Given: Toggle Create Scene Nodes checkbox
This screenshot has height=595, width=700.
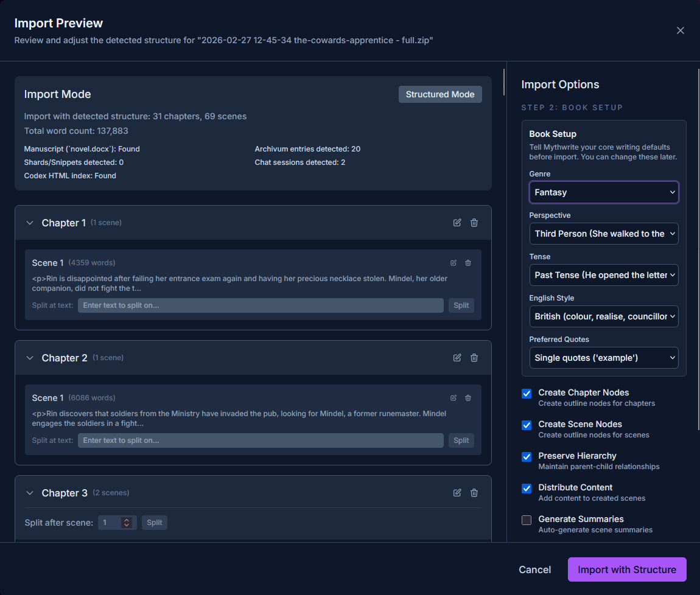Looking at the screenshot, I should tap(527, 425).
